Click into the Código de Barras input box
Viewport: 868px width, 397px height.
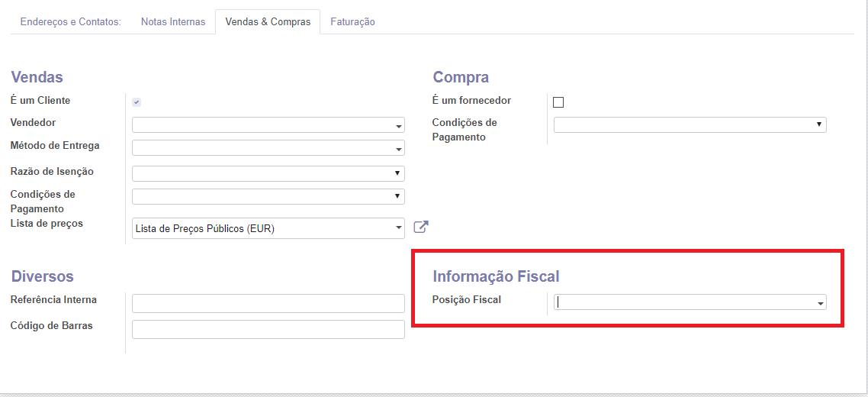(268, 329)
